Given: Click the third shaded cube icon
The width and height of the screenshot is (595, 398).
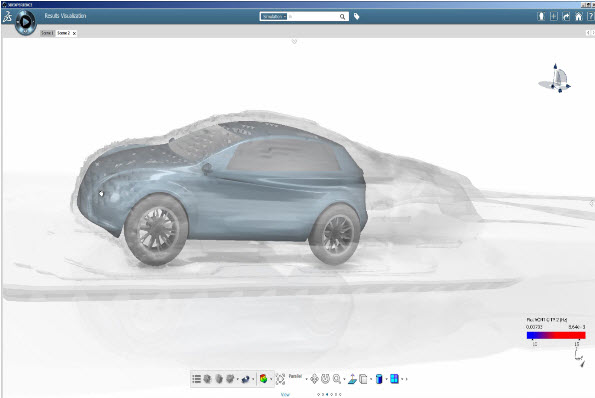Looking at the screenshot, I should [230, 379].
